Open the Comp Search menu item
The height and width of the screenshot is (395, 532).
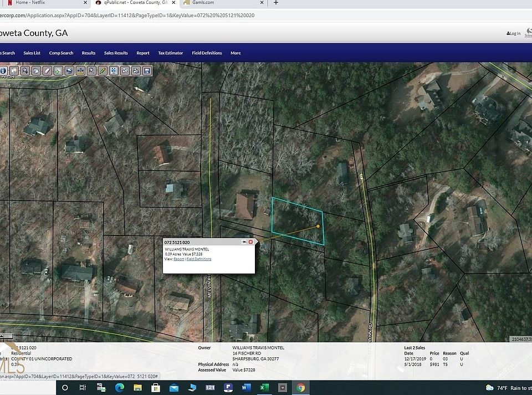pos(61,53)
